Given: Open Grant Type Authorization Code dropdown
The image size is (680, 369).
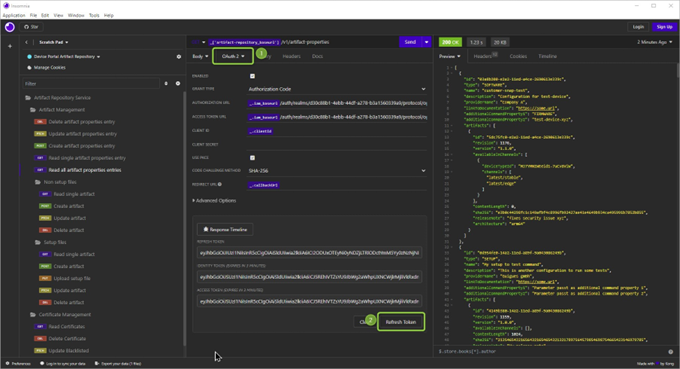Looking at the screenshot, I should (337, 89).
